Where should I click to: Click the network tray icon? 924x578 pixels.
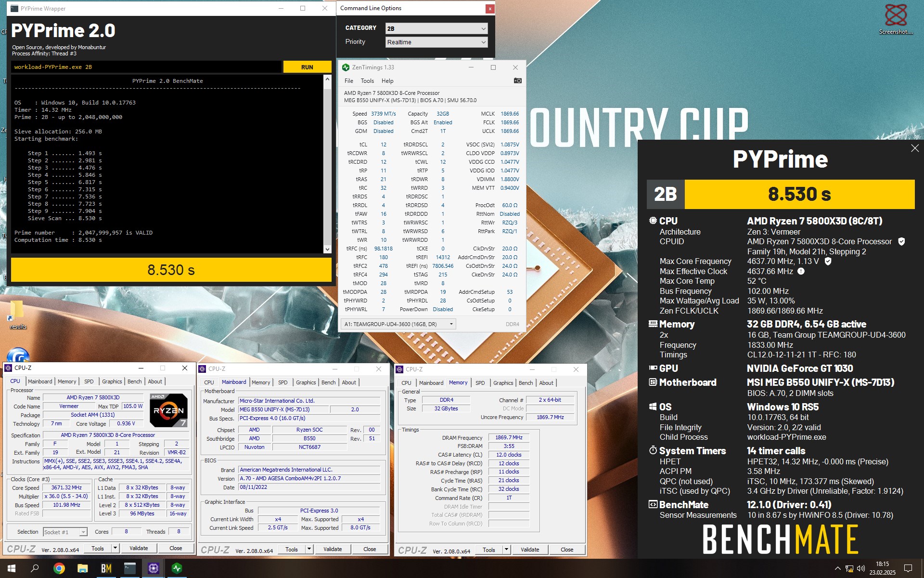click(849, 569)
